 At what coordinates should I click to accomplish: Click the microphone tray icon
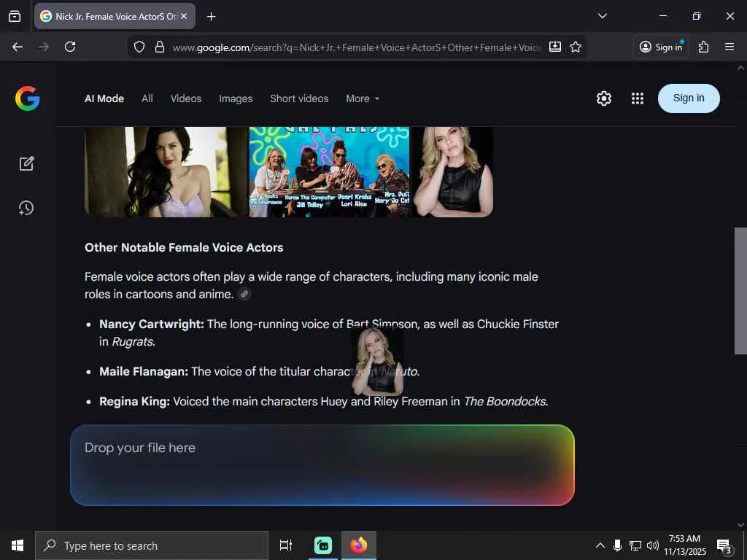tap(617, 545)
